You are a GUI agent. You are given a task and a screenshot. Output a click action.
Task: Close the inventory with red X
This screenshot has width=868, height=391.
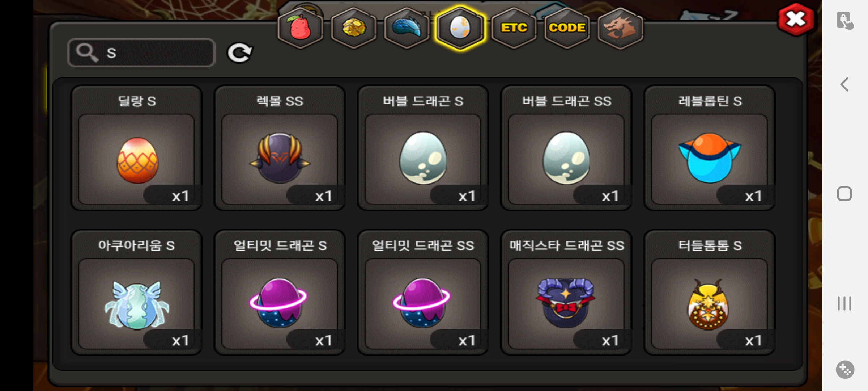(x=796, y=19)
